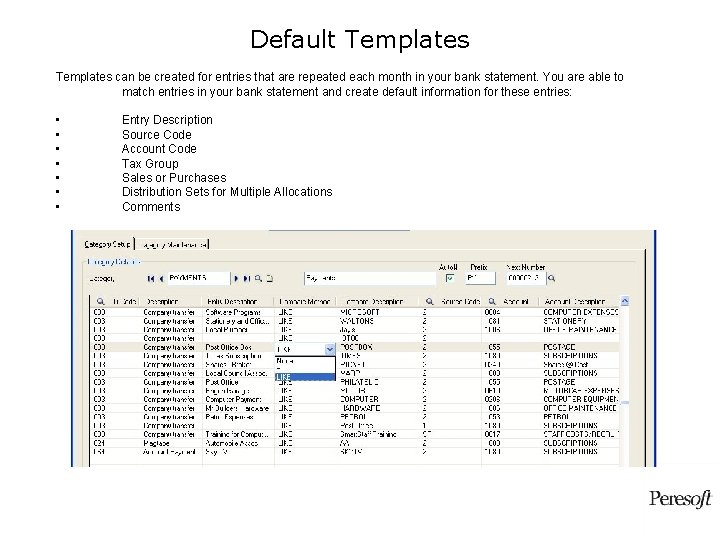Go to previous category record arrow
The width and height of the screenshot is (720, 540).
pyautogui.click(x=161, y=278)
